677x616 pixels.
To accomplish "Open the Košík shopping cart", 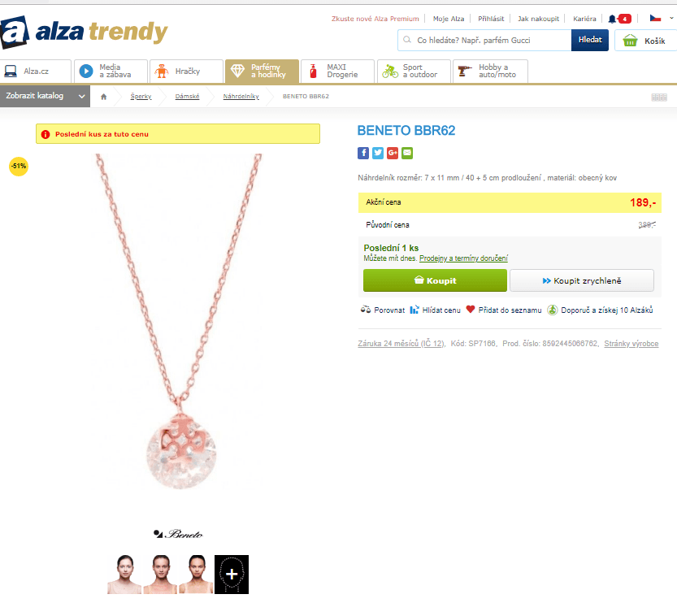I will [645, 41].
